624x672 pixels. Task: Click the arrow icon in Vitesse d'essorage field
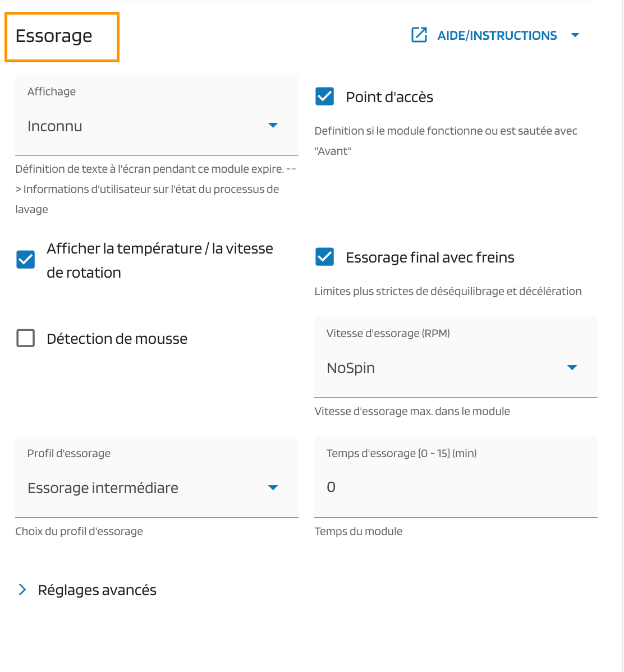click(x=572, y=367)
